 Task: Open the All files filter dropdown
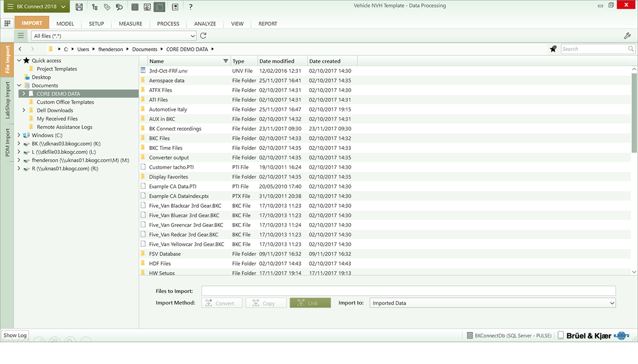(114, 36)
